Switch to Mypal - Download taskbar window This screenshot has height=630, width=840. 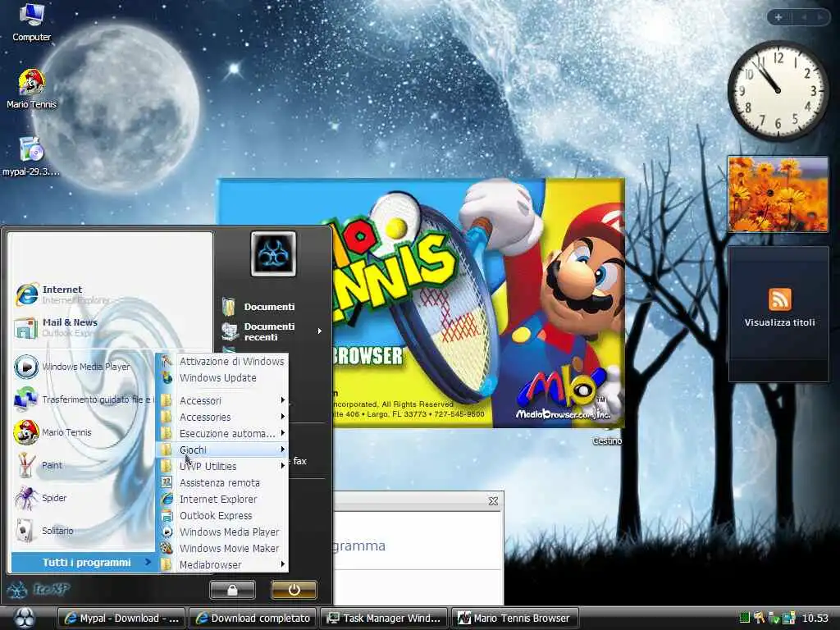pyautogui.click(x=121, y=619)
